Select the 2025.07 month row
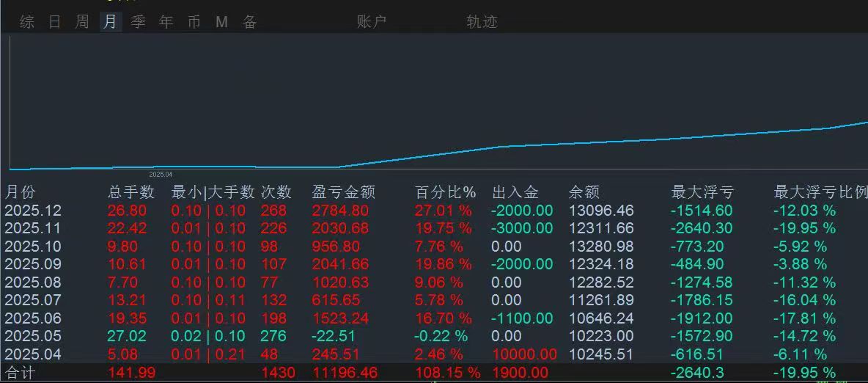Screen dimensions: 868x383 (x=434, y=300)
